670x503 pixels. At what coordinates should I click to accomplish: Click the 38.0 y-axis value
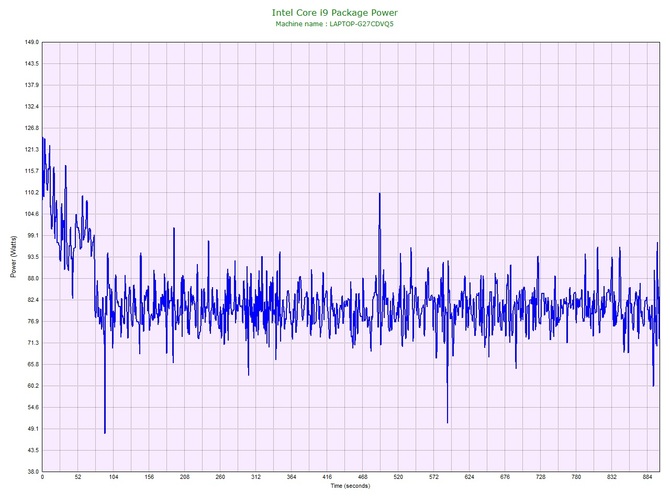tap(33, 472)
